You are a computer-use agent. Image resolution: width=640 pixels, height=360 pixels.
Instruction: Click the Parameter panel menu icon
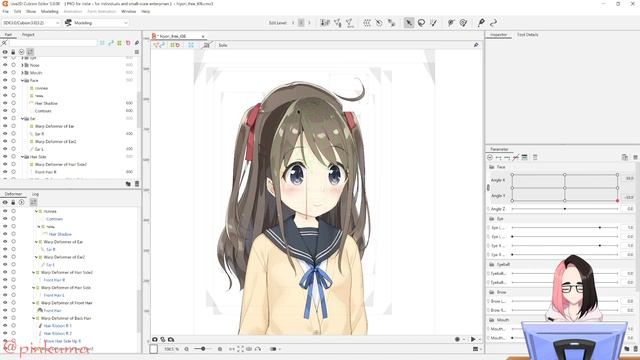(635, 157)
